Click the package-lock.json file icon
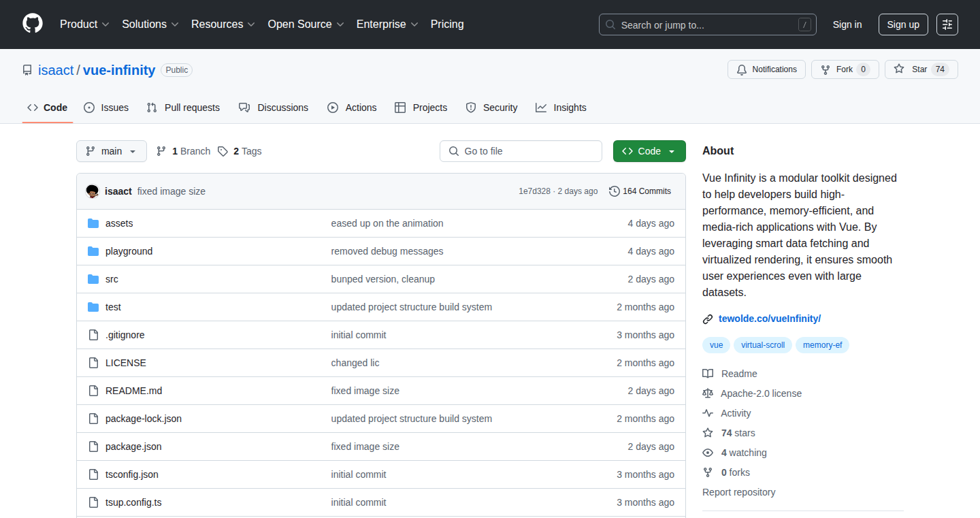 point(93,419)
